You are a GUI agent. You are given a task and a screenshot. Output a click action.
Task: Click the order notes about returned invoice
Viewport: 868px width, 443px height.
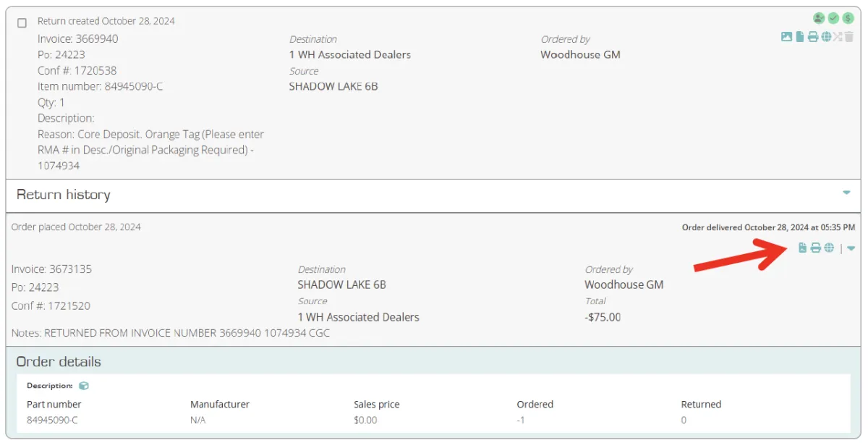coord(171,333)
